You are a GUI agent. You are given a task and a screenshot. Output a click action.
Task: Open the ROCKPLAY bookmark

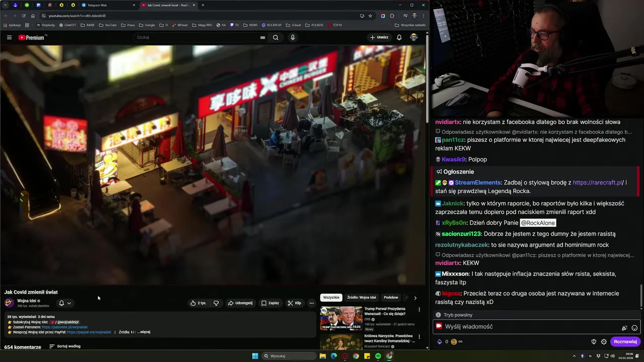[x=272, y=25]
